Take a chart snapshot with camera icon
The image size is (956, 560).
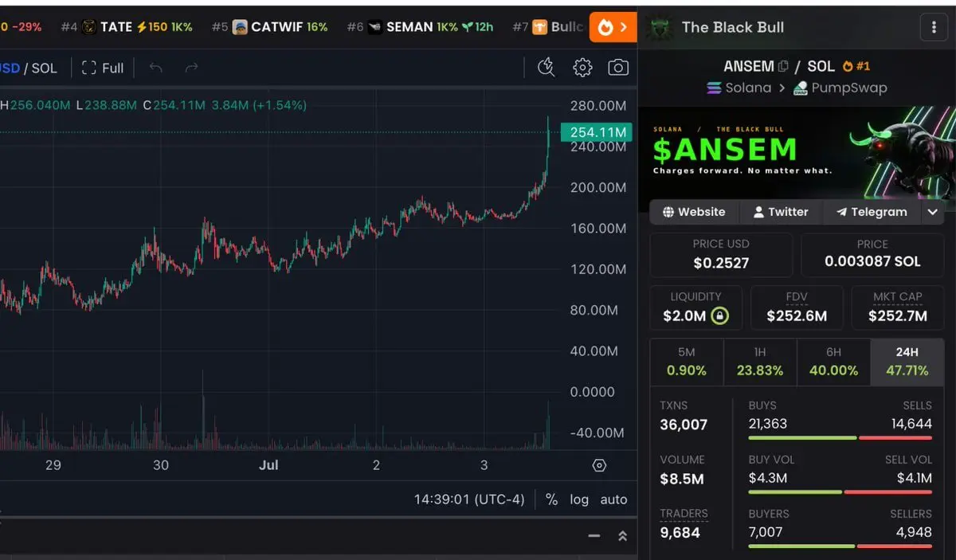618,68
